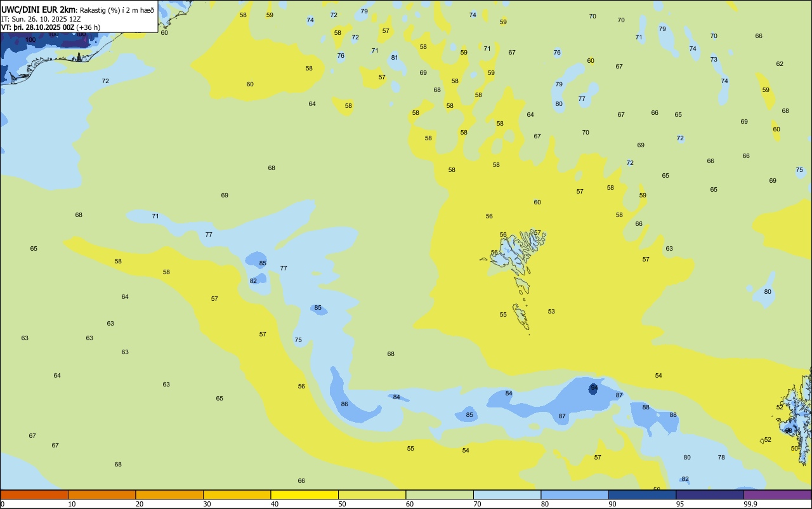Pick the 40–50 bright yellow legend swatch
Screen dimensions: 812x509
click(x=304, y=494)
